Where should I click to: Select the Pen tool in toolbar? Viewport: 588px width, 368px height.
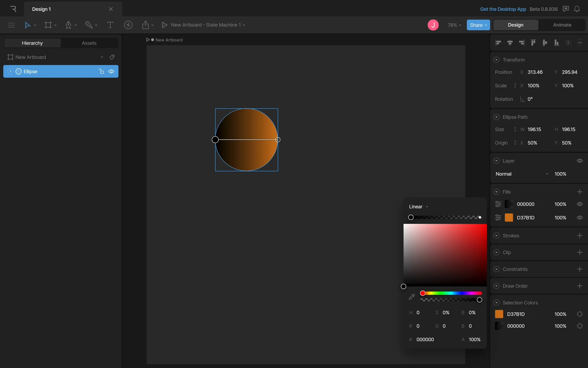(68, 25)
